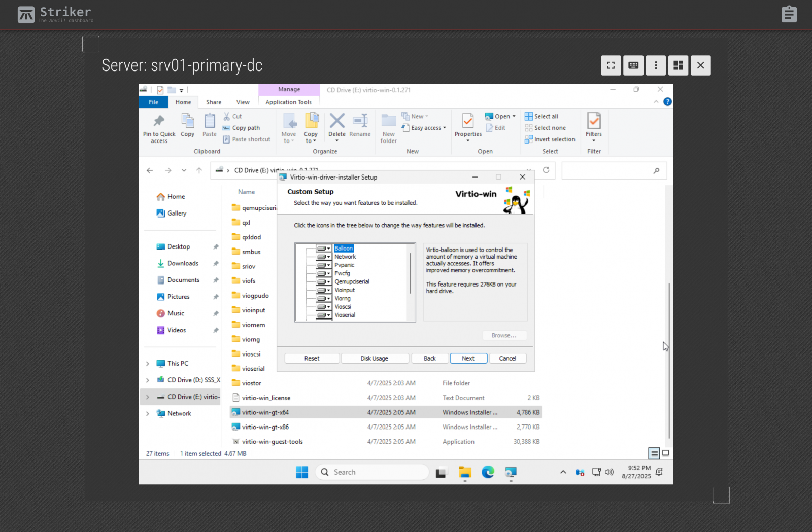The image size is (812, 532).
Task: Switch to large icons view toggle
Action: (x=666, y=453)
